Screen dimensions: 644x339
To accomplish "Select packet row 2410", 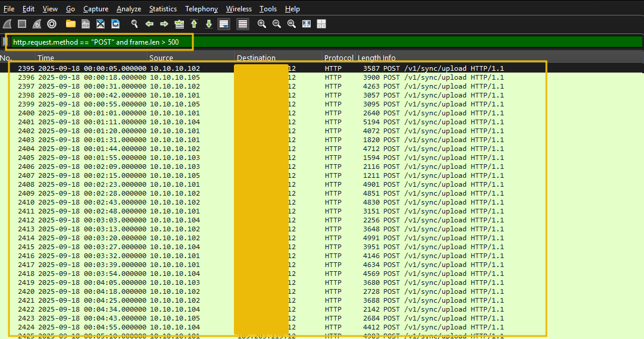I will tap(321, 202).
